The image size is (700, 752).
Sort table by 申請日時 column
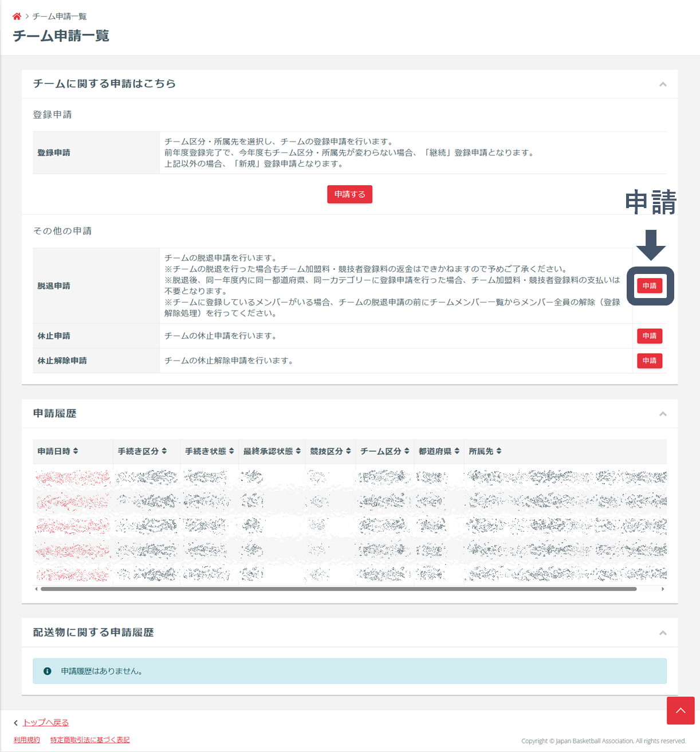point(58,452)
